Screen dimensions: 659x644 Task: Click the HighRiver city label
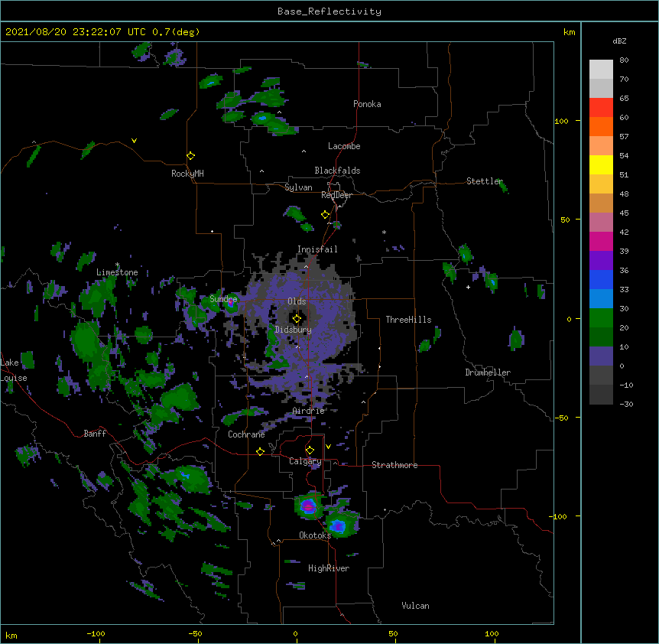click(x=329, y=568)
